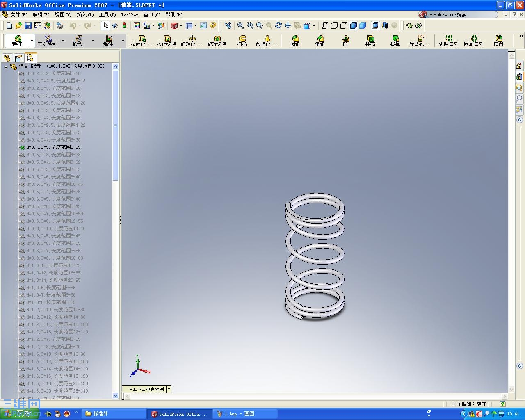The height and width of the screenshot is (420, 525).
Task: Use the 旋转凸 revolve boss tool
Action: [x=192, y=41]
